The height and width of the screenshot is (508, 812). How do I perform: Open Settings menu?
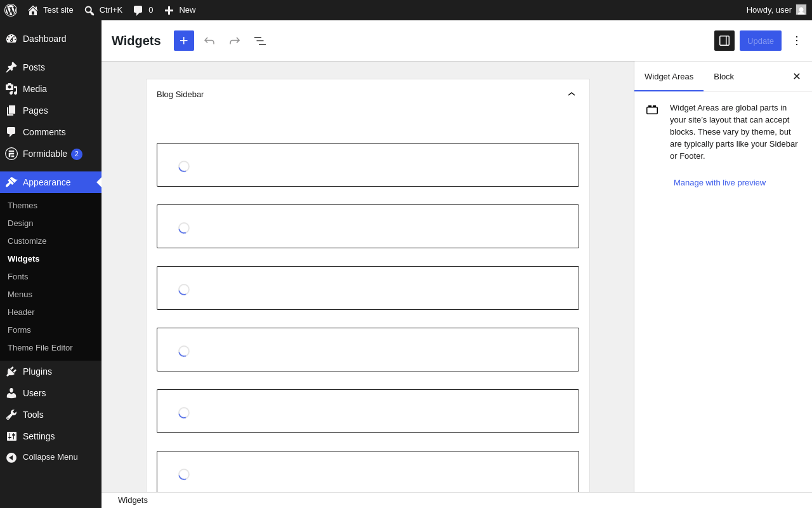coord(51,436)
